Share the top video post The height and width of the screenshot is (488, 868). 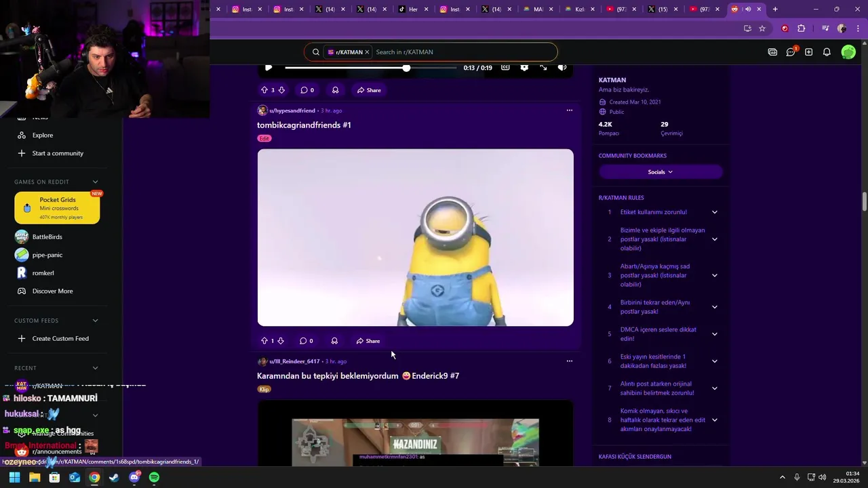(369, 90)
